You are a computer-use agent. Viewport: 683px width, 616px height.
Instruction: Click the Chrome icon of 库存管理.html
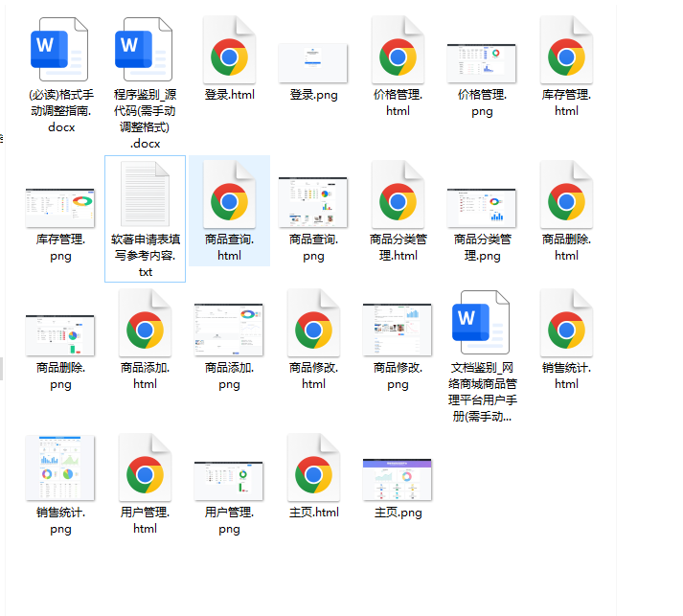click(566, 50)
